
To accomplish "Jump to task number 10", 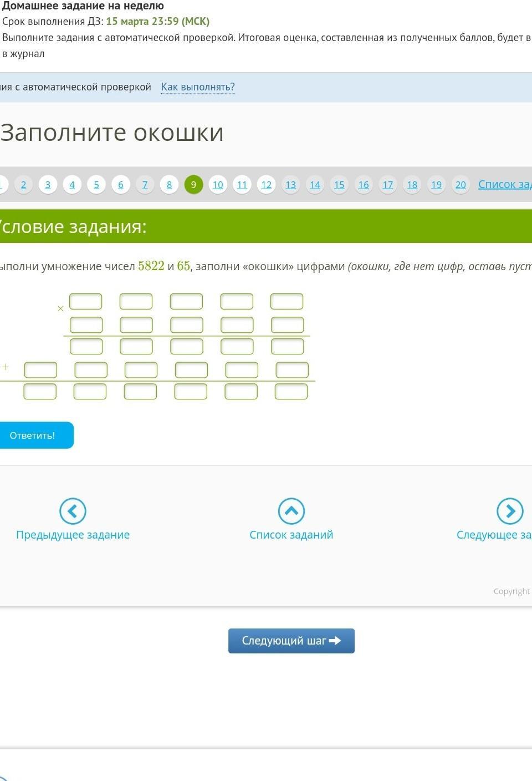I will pyautogui.click(x=218, y=185).
